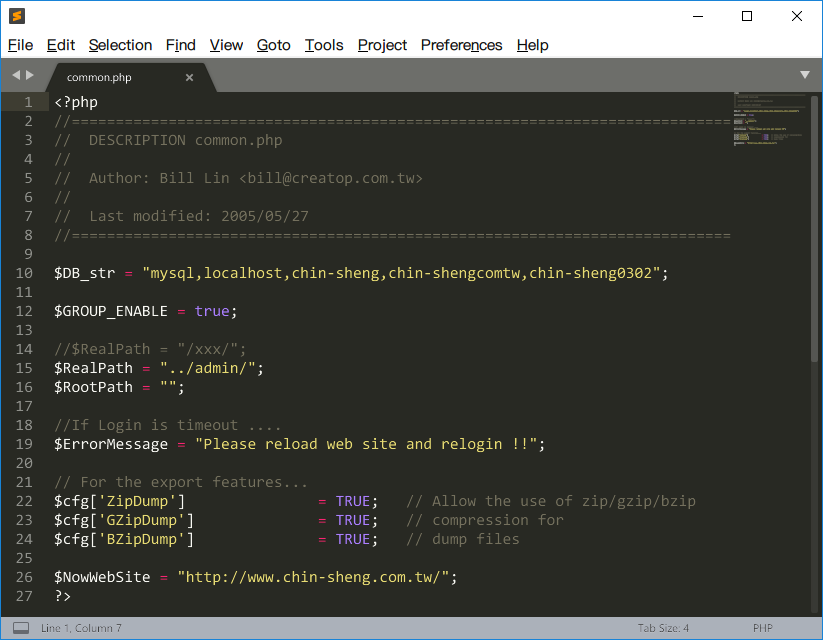823x640 pixels.
Task: Click $cfg['ZipDump'] on line 22
Action: [x=120, y=501]
